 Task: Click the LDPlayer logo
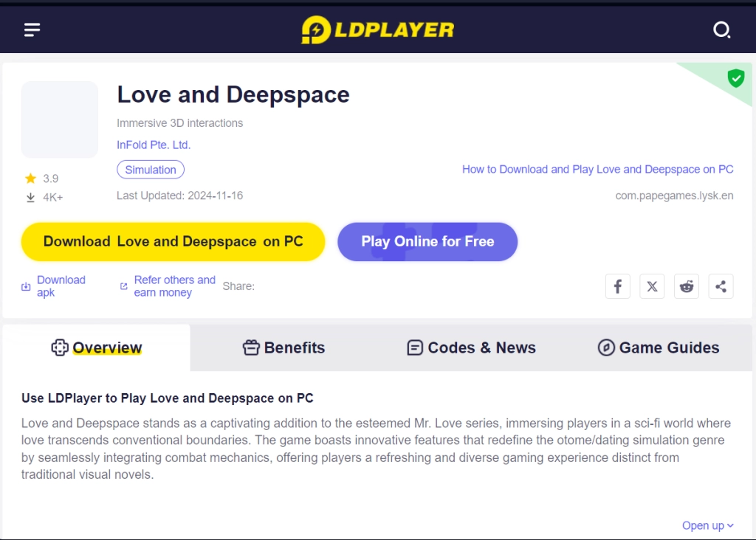[377, 30]
